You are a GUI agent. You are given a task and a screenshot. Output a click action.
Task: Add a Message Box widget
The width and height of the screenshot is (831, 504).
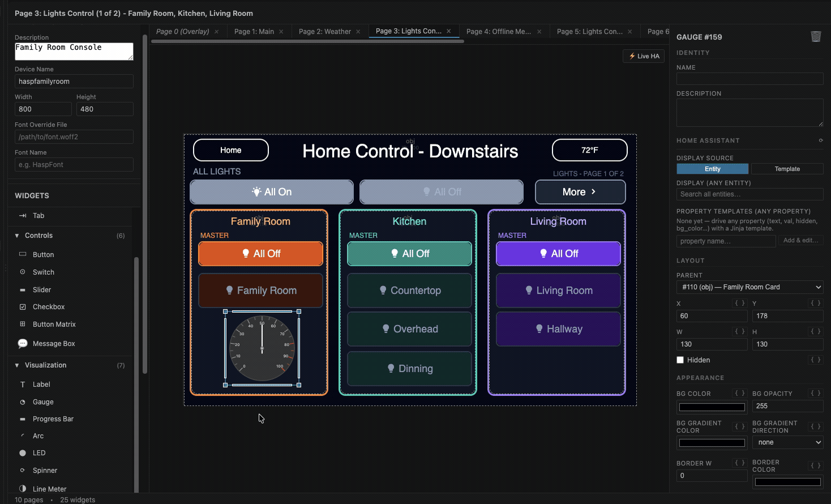pyautogui.click(x=54, y=343)
